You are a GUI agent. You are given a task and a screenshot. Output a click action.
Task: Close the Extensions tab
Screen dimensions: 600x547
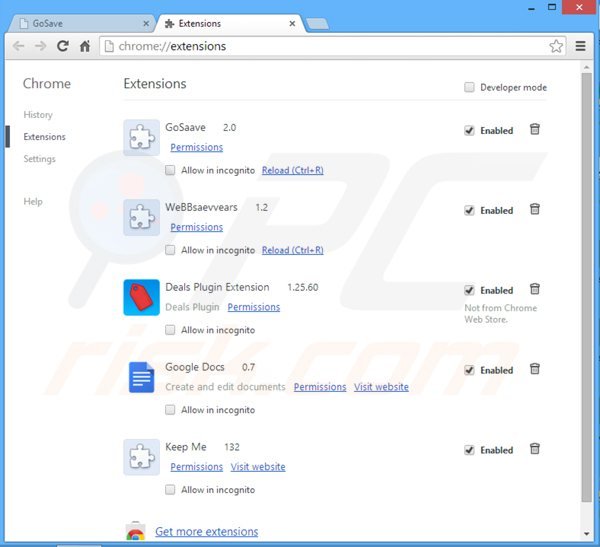(292, 24)
